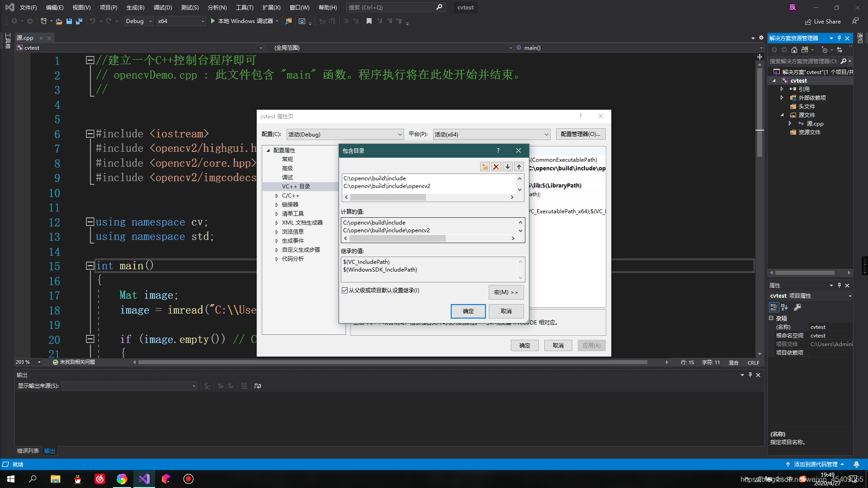The width and height of the screenshot is (868, 488).
Task: Toggle inherit from parent or project defaults checkbox
Action: pos(345,291)
